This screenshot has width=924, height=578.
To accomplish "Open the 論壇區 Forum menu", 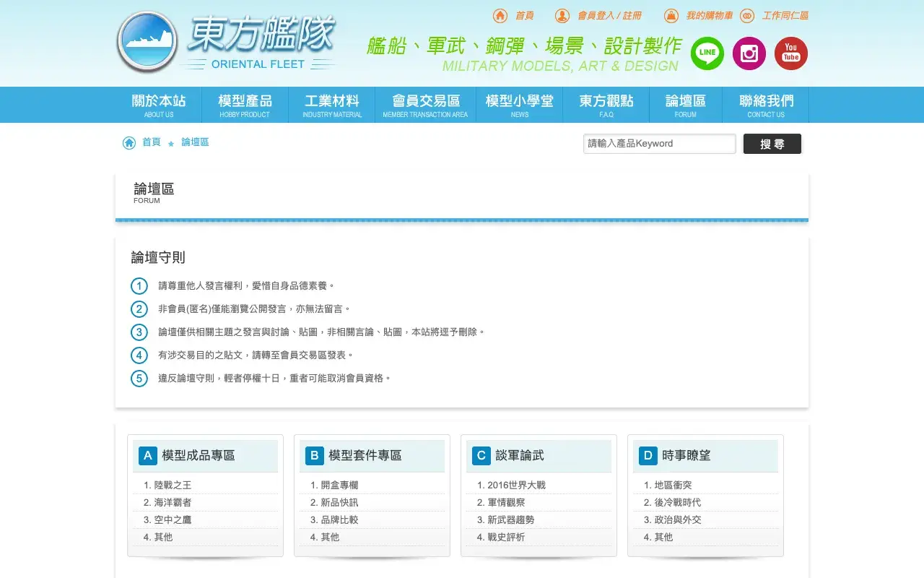I will coord(686,105).
